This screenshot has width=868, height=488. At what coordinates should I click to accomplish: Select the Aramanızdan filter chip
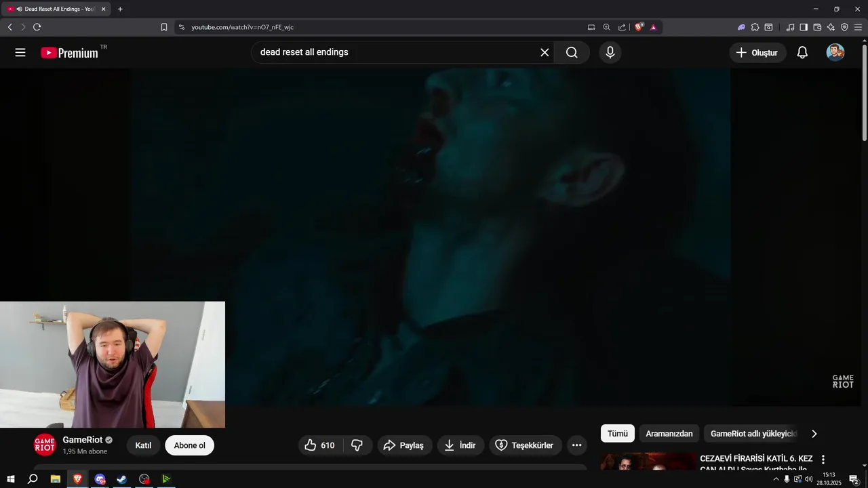(x=669, y=434)
